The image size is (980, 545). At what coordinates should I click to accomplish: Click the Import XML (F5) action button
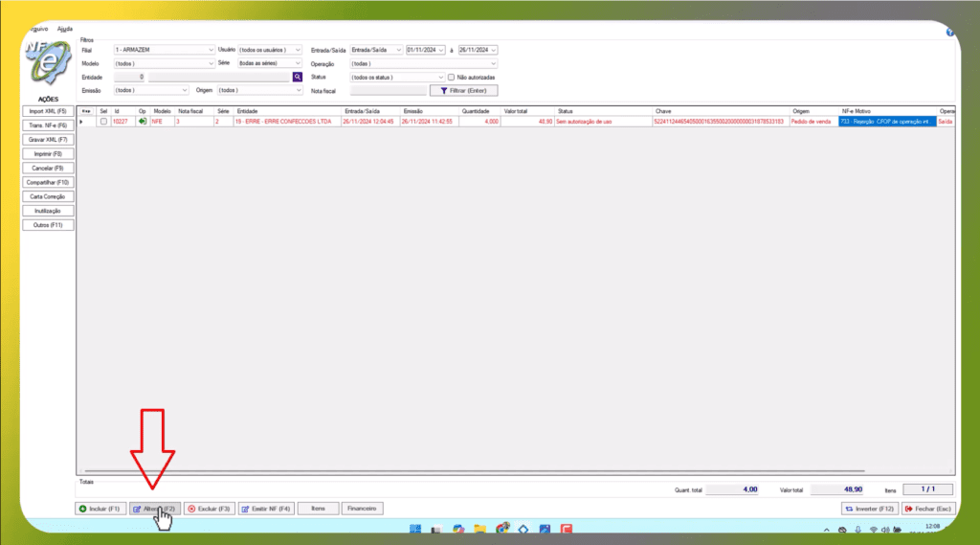click(48, 112)
